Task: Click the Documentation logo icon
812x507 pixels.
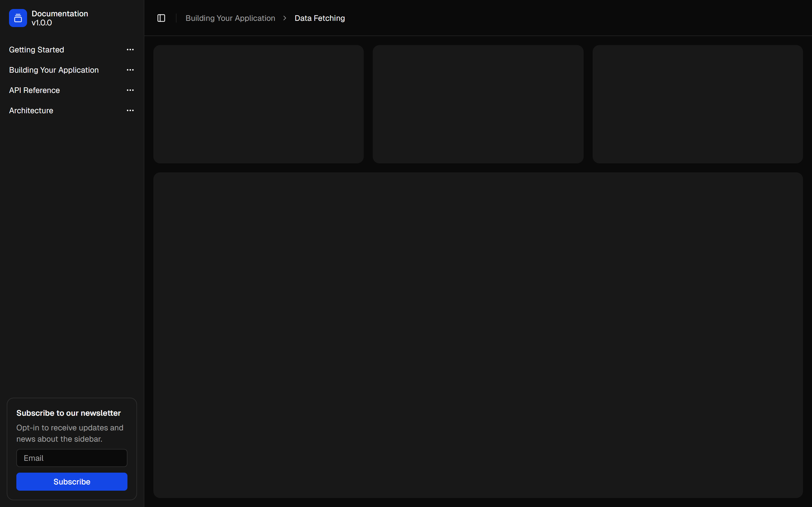Action: coord(18,18)
